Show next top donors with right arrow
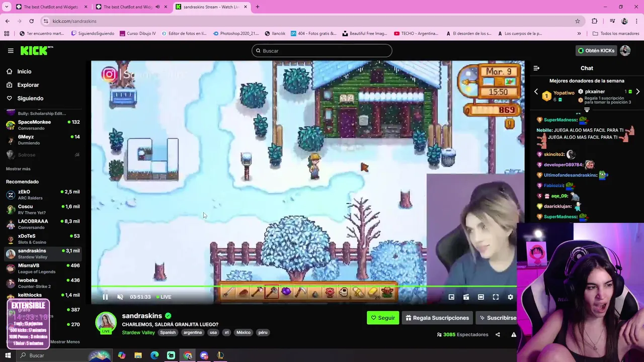Screen dimensions: 644x362 pos(637,92)
